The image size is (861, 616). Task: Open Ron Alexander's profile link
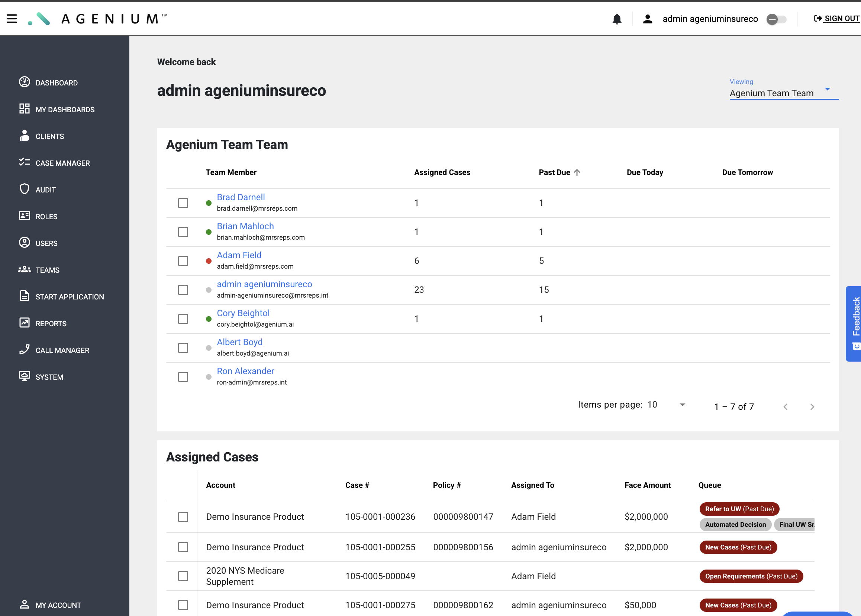(245, 371)
